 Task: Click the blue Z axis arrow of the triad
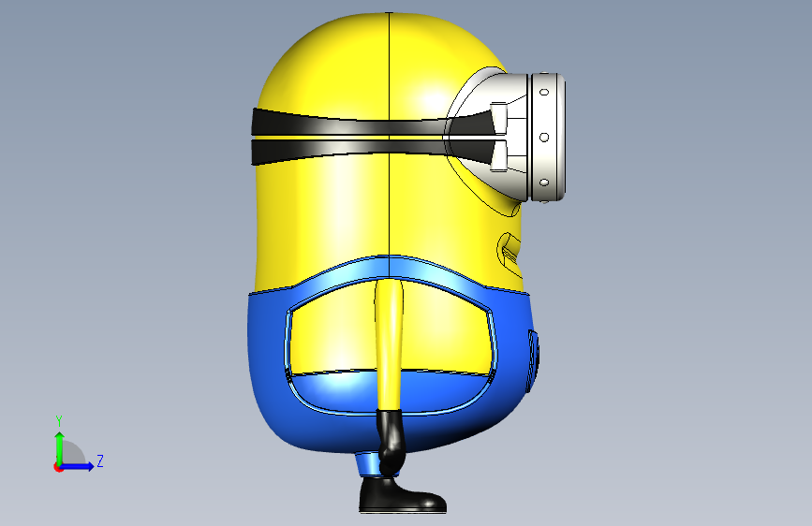[78, 466]
